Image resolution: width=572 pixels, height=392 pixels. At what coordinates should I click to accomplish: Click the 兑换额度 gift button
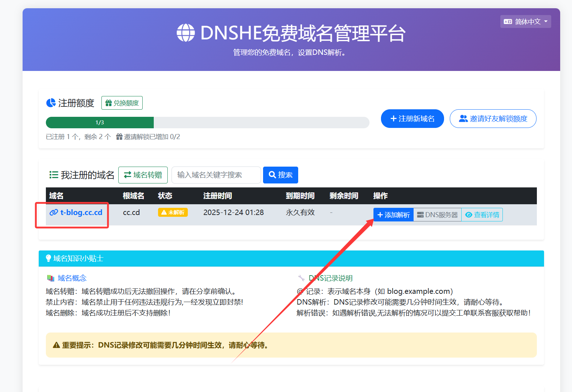click(122, 103)
